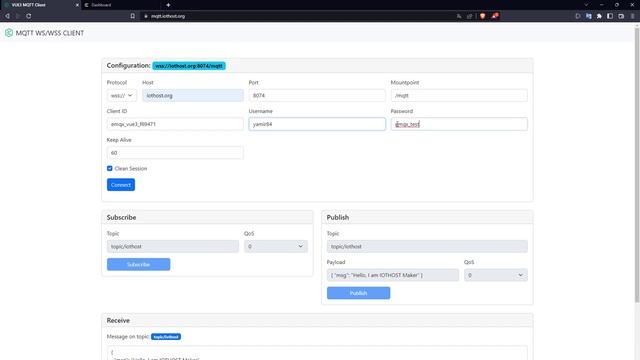Open the browser main menu icon

[632, 16]
